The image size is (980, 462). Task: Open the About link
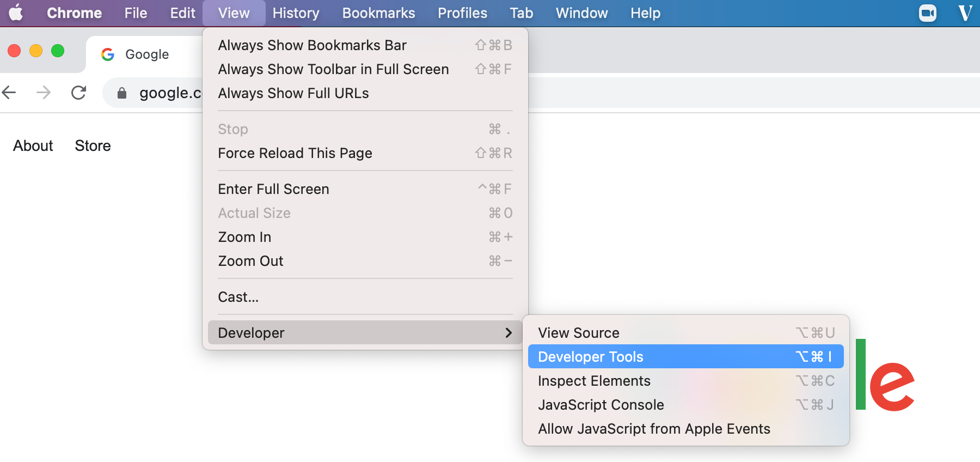[x=33, y=146]
